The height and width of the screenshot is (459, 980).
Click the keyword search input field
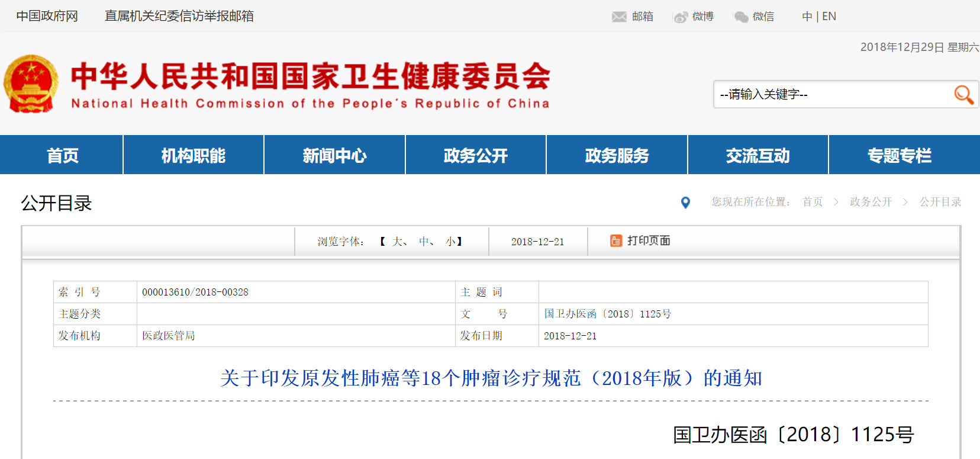[831, 94]
